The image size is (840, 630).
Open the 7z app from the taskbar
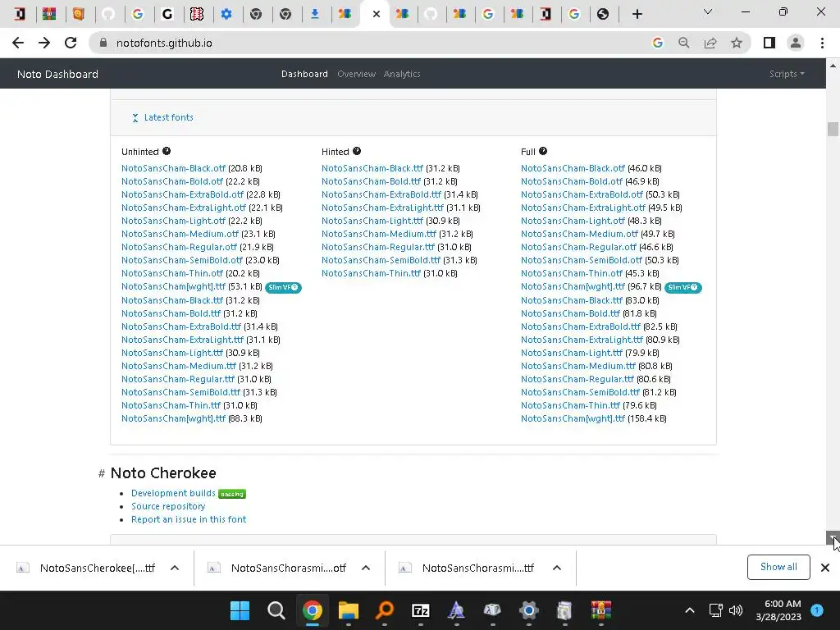pos(421,610)
